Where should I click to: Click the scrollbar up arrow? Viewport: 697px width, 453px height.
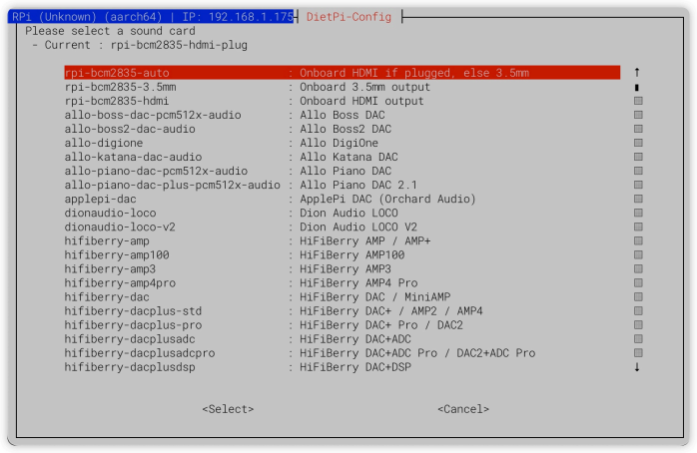[x=637, y=72]
